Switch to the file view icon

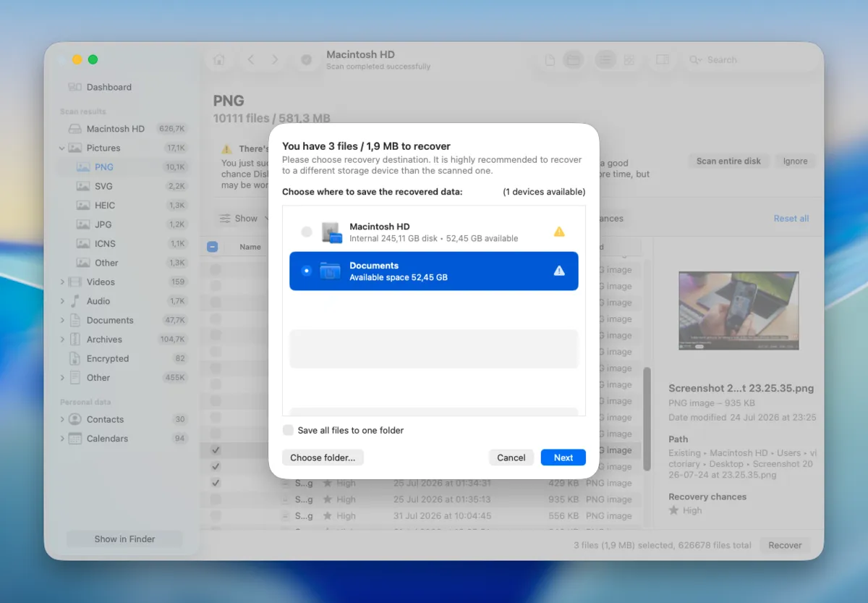point(550,60)
